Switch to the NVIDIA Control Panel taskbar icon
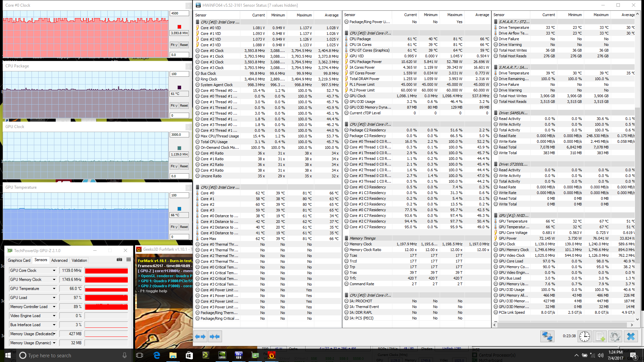Viewport: 644px width, 362px height. 222,355
